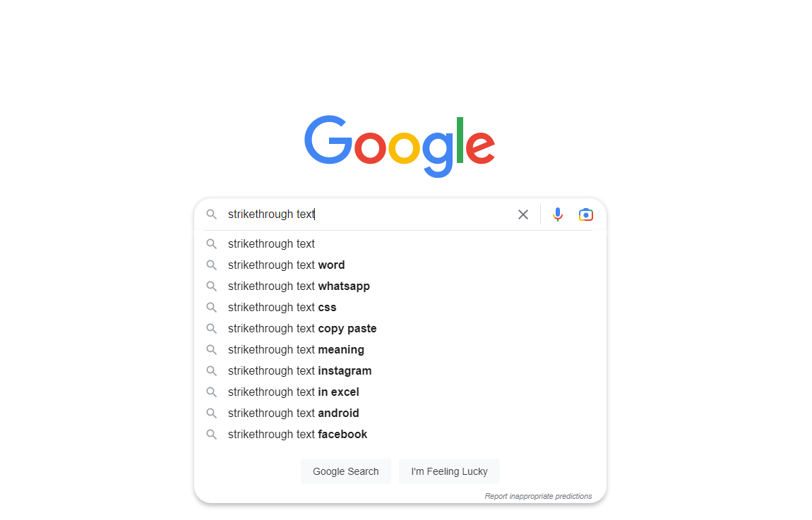
Task: Open search by image camera icon
Action: tap(585, 214)
